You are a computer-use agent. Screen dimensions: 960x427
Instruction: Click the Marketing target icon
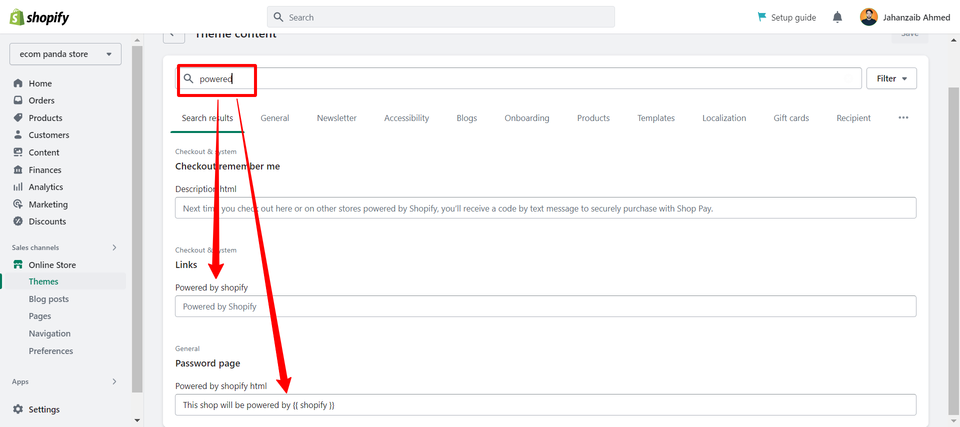coord(18,205)
